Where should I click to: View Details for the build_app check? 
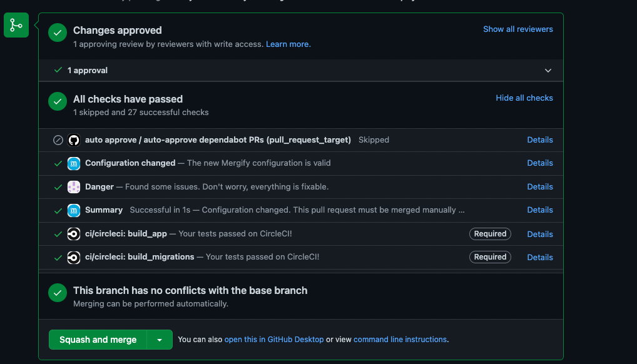tap(539, 234)
